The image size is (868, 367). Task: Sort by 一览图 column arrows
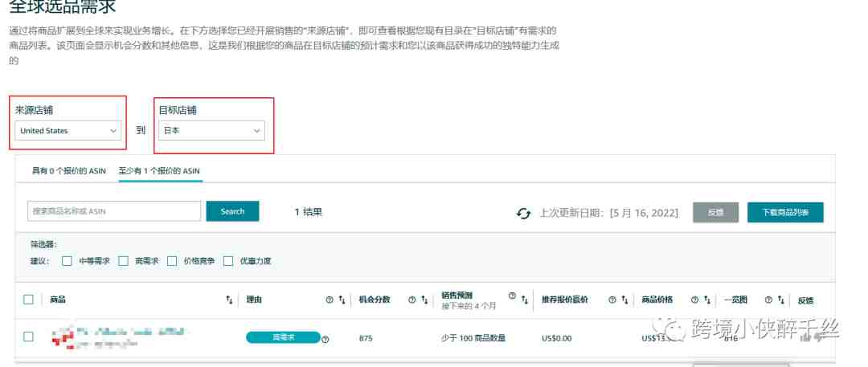(780, 300)
